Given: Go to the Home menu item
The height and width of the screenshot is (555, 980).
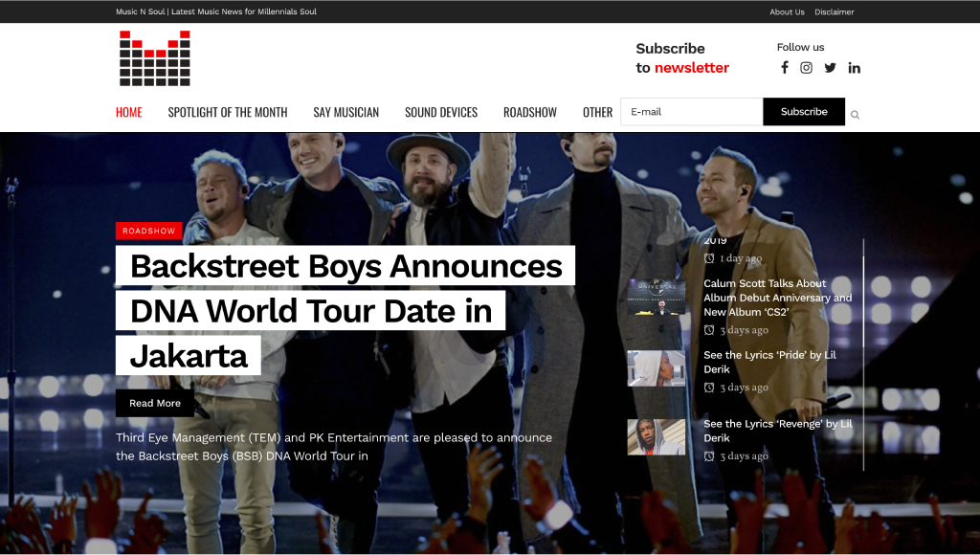Looking at the screenshot, I should click(128, 112).
